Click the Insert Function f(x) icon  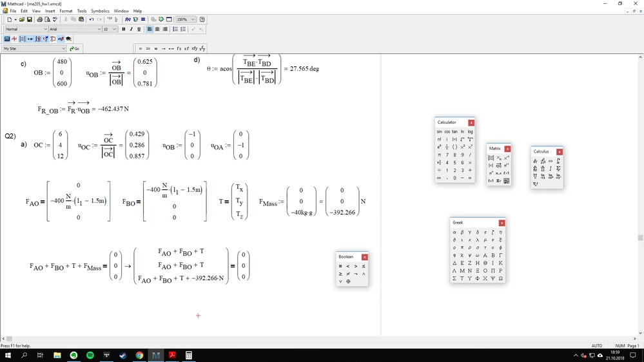[x=128, y=19]
